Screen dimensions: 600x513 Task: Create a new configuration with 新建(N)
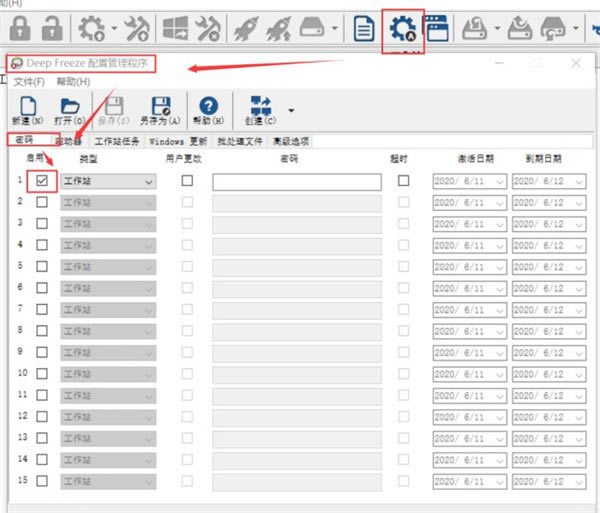28,111
